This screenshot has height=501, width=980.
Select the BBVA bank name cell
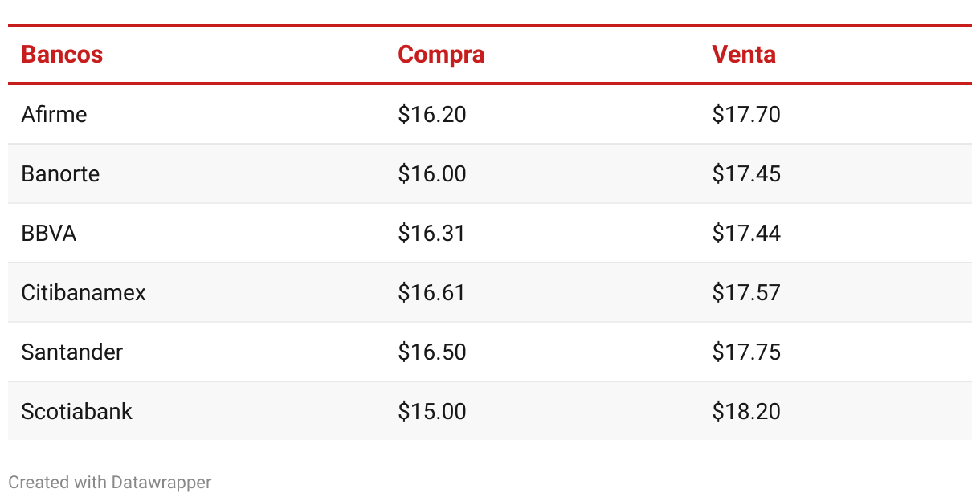pos(49,233)
